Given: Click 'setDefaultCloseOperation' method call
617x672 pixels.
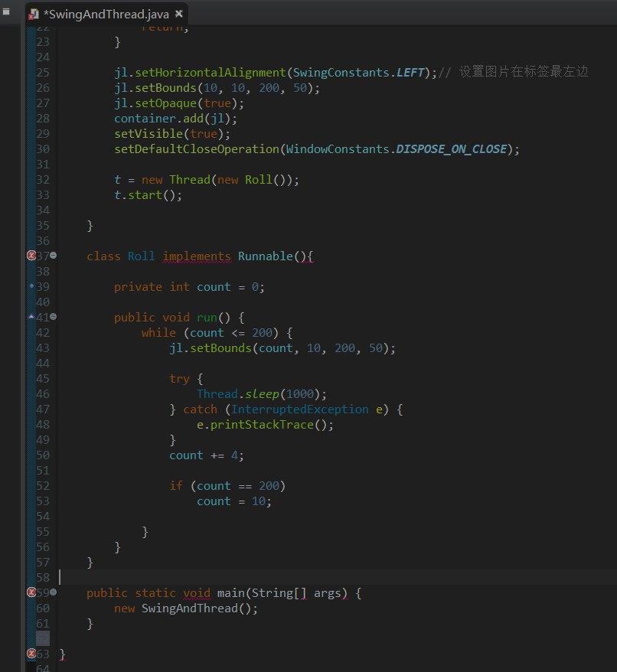Looking at the screenshot, I should tap(197, 149).
